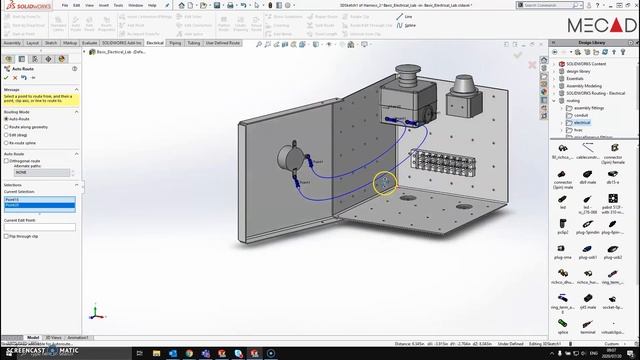This screenshot has height=360, width=640.
Task: Open the DisplayManager tab icon
Action: click(62, 59)
